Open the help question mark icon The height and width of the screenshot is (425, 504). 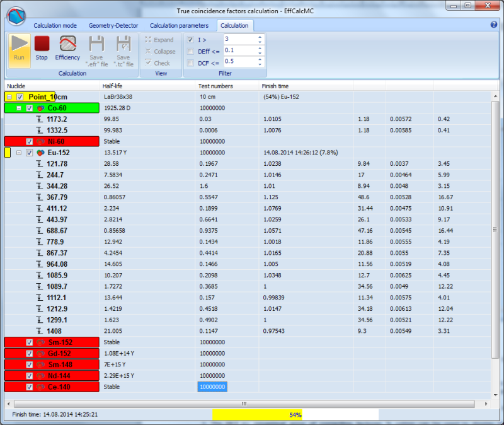(x=493, y=25)
